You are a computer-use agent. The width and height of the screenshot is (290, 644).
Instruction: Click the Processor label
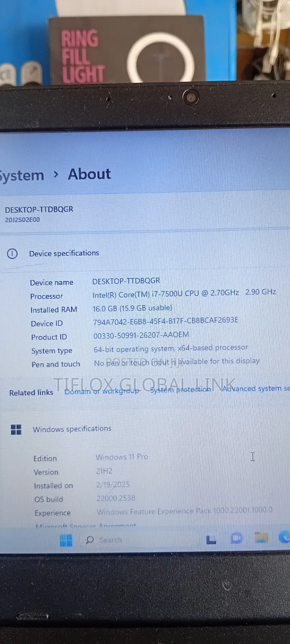point(47,296)
